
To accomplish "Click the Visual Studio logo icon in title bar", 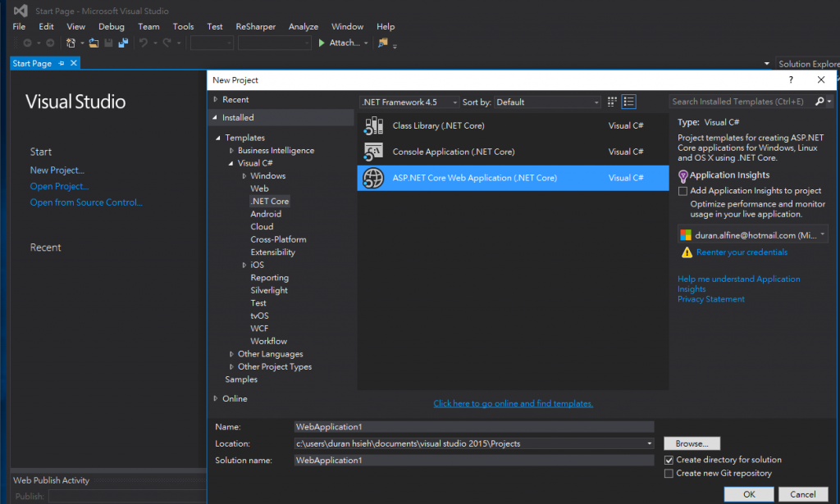I will pos(21,11).
